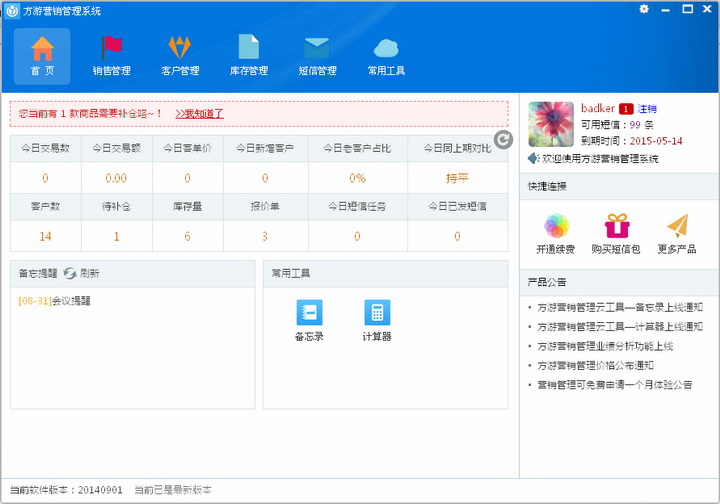This screenshot has width=720, height=504.
Task: Click the 今日交易数 header cell
Action: pos(45,148)
